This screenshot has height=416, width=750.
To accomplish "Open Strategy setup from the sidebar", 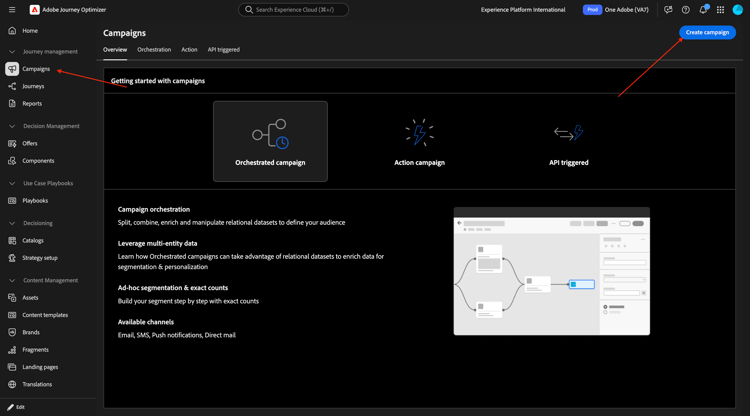I will click(x=40, y=258).
